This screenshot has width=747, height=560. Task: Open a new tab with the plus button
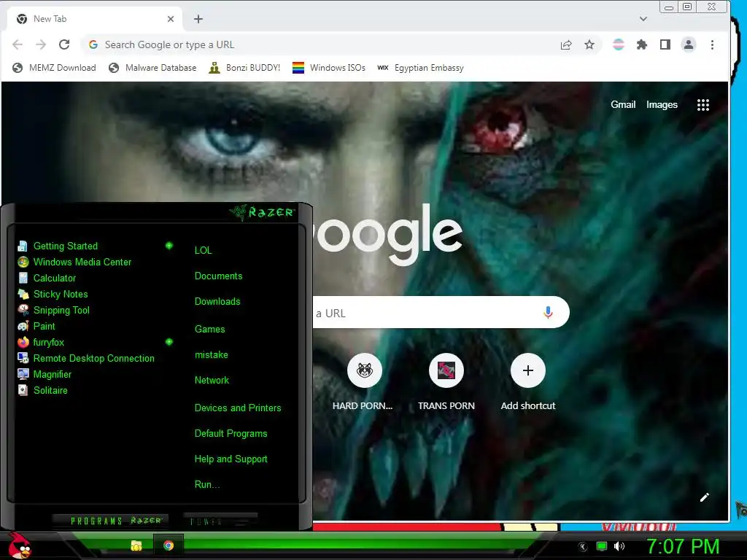(198, 19)
